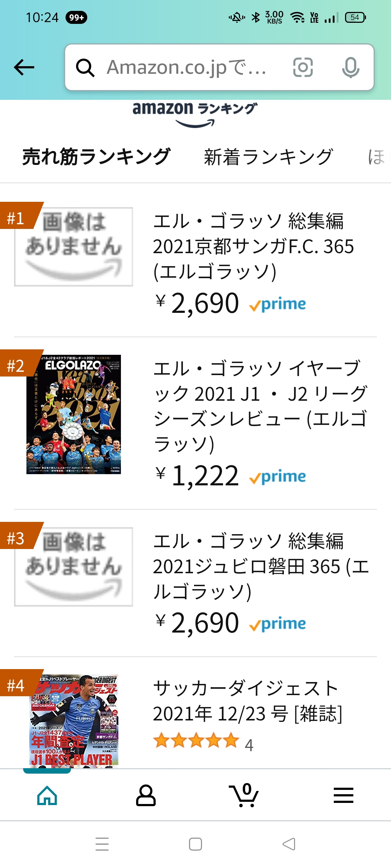
Task: Open サッカーダイジェスト 12/23 号 title
Action: pyautogui.click(x=247, y=701)
